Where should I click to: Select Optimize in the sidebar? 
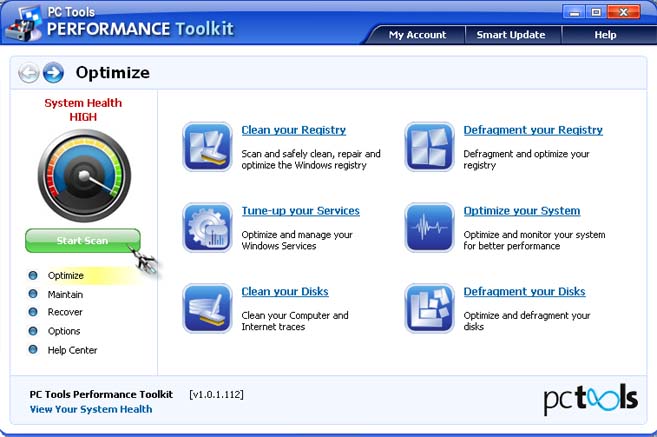(66, 276)
